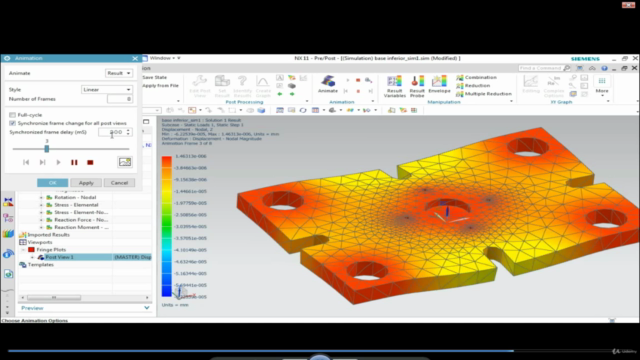This screenshot has width=640, height=360.
Task: Click OK in the Animation dialog
Action: click(53, 182)
